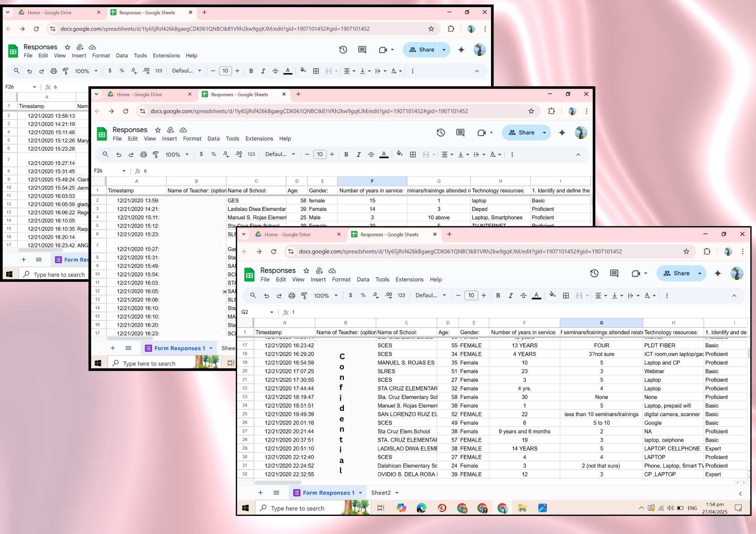Open fill color picker in front toolbar
The height and width of the screenshot is (534, 756).
pyautogui.click(x=552, y=296)
